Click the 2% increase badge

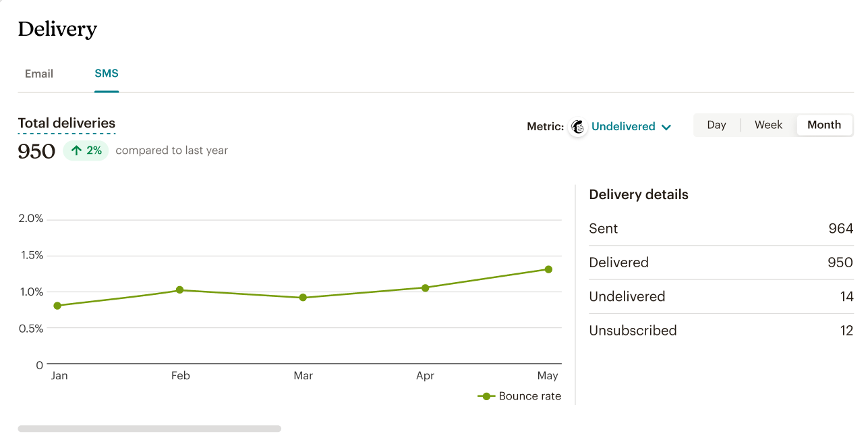pyautogui.click(x=86, y=150)
